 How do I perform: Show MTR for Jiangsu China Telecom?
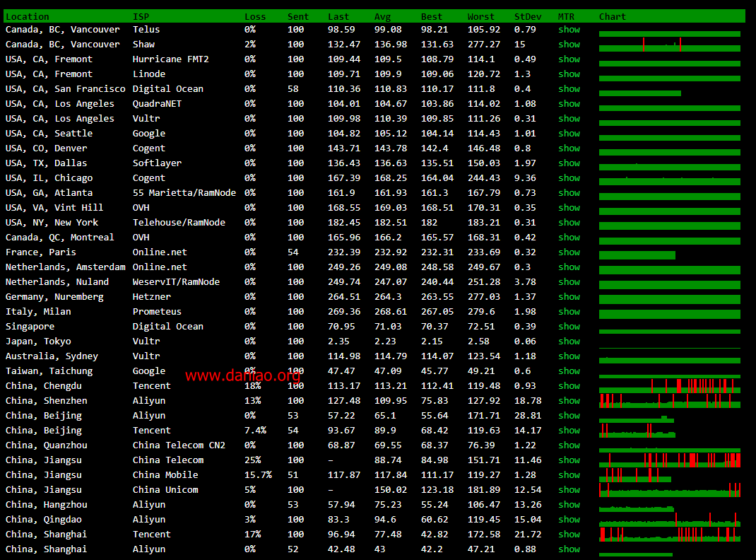(x=569, y=460)
